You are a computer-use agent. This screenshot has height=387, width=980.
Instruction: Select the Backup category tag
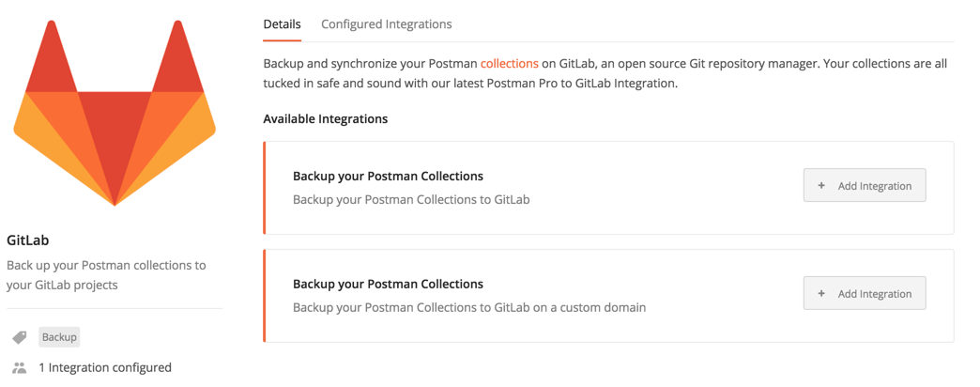(59, 337)
